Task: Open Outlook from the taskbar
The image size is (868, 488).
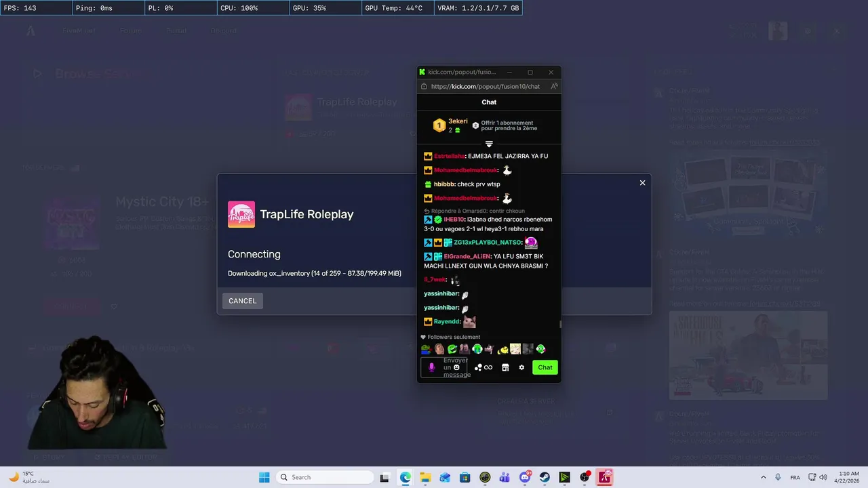Action: (445, 477)
